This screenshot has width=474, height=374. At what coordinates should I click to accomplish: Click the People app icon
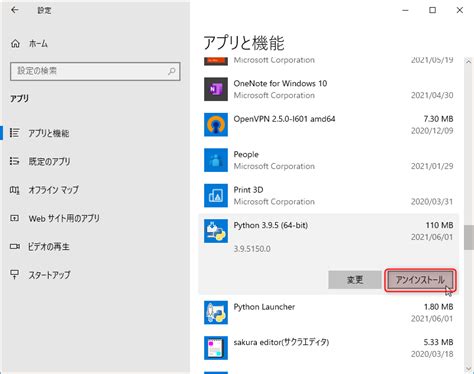[216, 160]
